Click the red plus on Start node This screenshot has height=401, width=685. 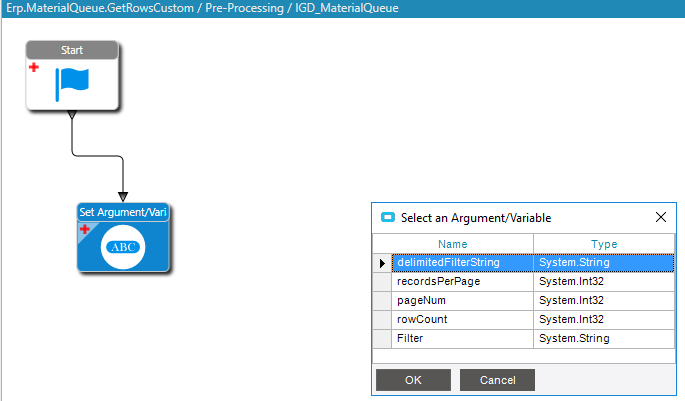[34, 67]
